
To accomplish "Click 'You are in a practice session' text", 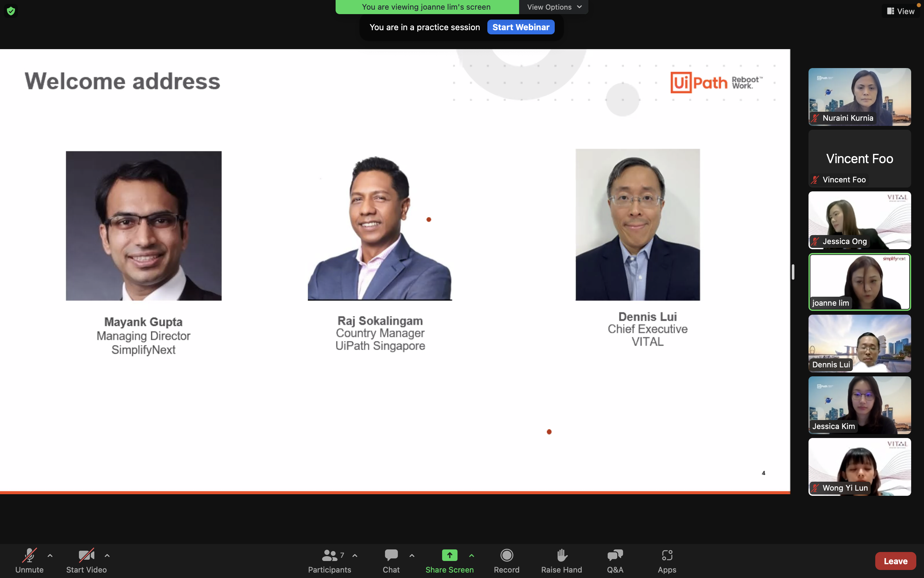I will click(x=424, y=27).
